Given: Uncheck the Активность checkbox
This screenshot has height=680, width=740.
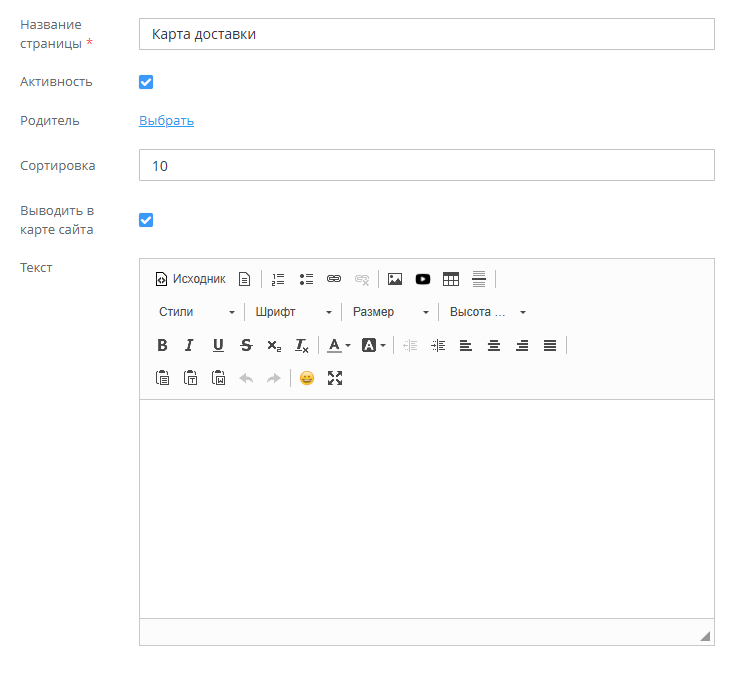Looking at the screenshot, I should coord(146,82).
